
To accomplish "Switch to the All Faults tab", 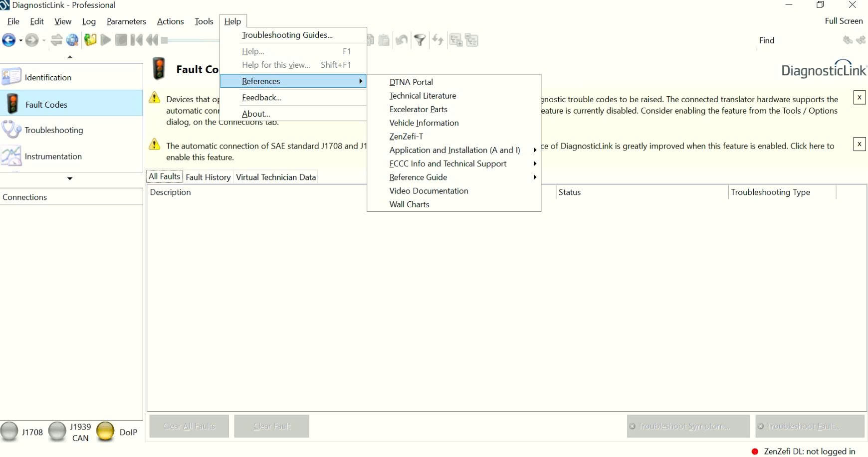I will [x=164, y=176].
